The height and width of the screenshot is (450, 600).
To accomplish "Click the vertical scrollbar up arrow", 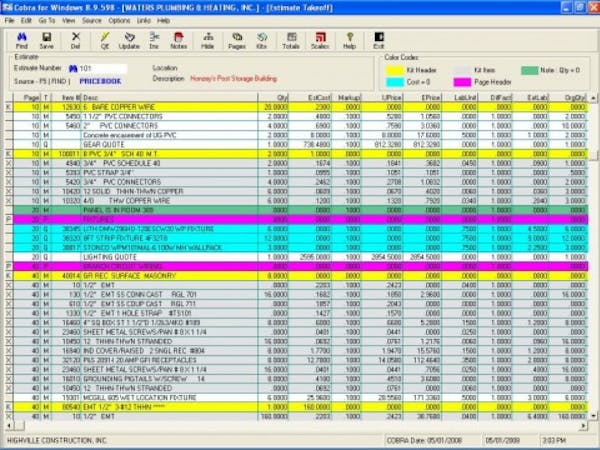I will 593,98.
